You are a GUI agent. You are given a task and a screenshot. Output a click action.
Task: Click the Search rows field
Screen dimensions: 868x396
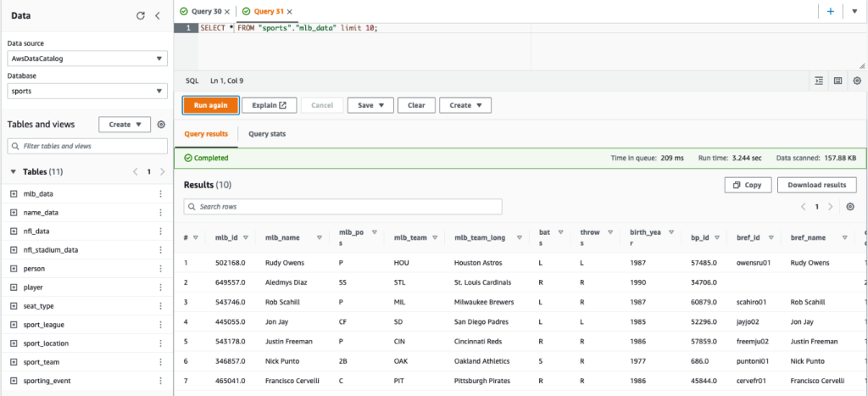[x=342, y=207]
